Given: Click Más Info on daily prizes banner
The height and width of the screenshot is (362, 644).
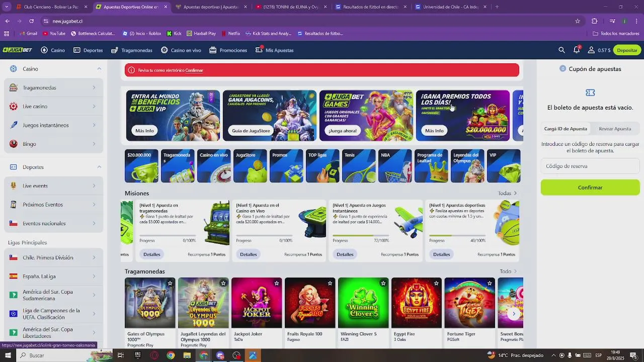Looking at the screenshot, I should (x=434, y=131).
